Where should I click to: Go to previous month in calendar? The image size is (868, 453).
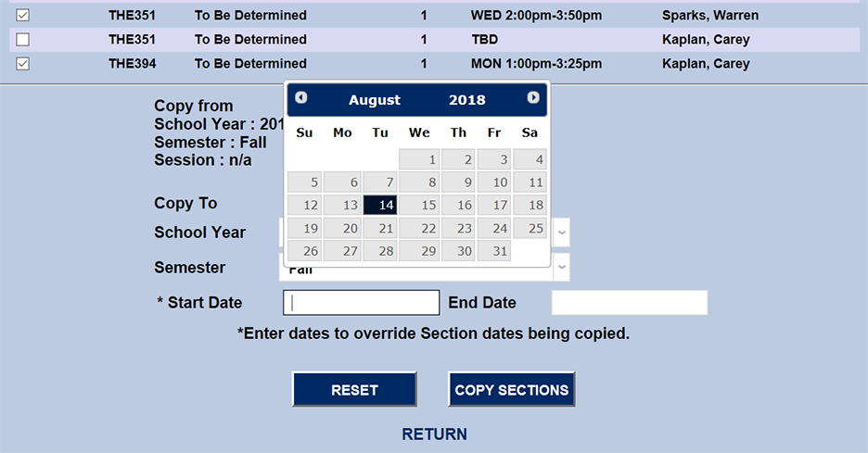coord(301,98)
